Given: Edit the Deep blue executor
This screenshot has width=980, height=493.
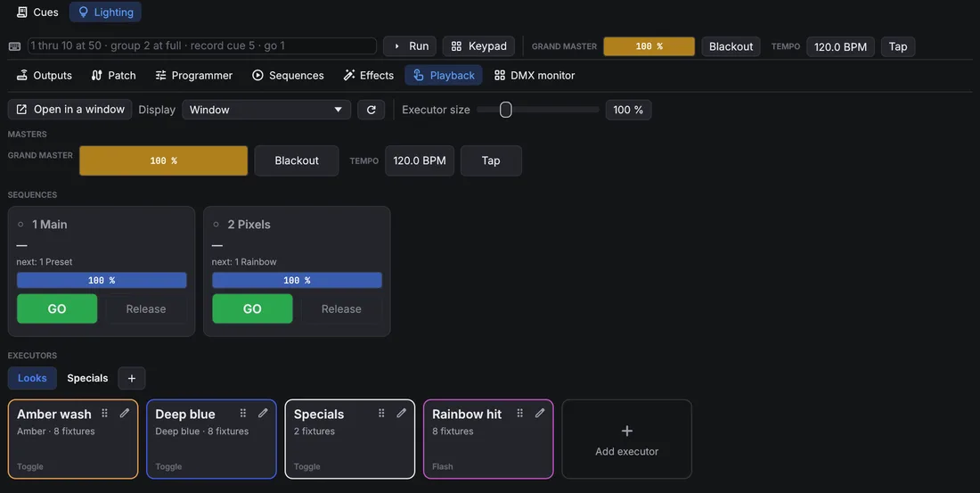Looking at the screenshot, I should 263,413.
